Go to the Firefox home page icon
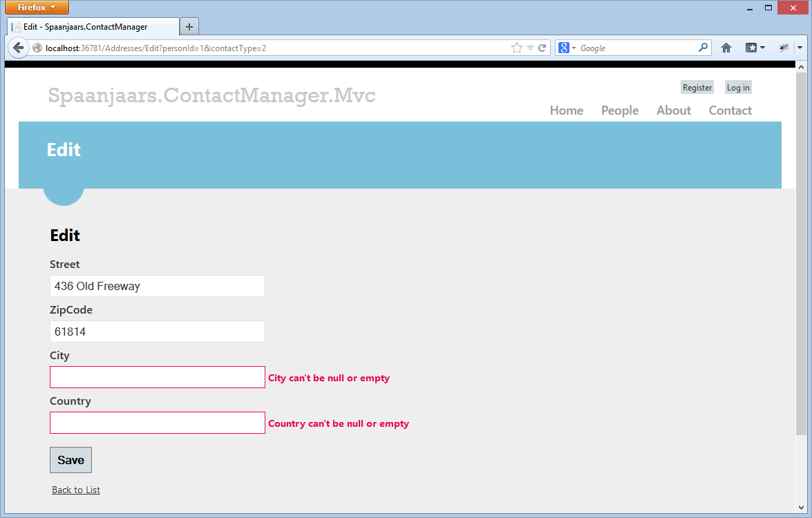The image size is (812, 518). [726, 48]
